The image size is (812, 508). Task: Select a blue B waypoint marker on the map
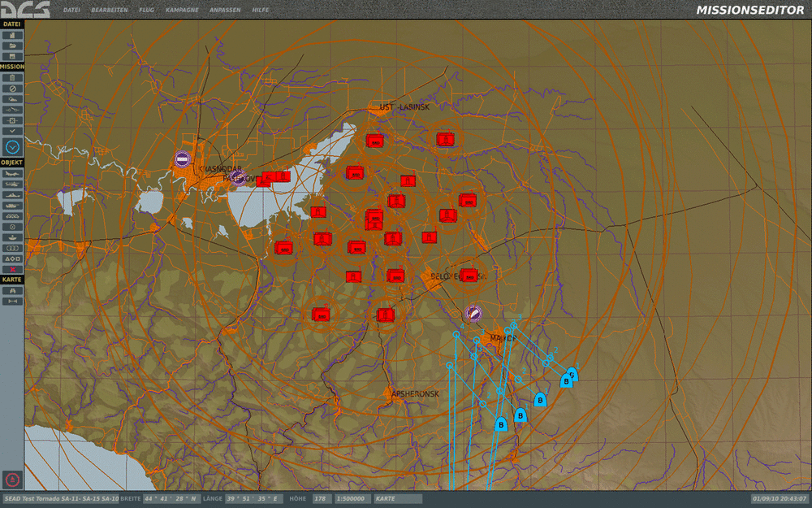pos(538,400)
